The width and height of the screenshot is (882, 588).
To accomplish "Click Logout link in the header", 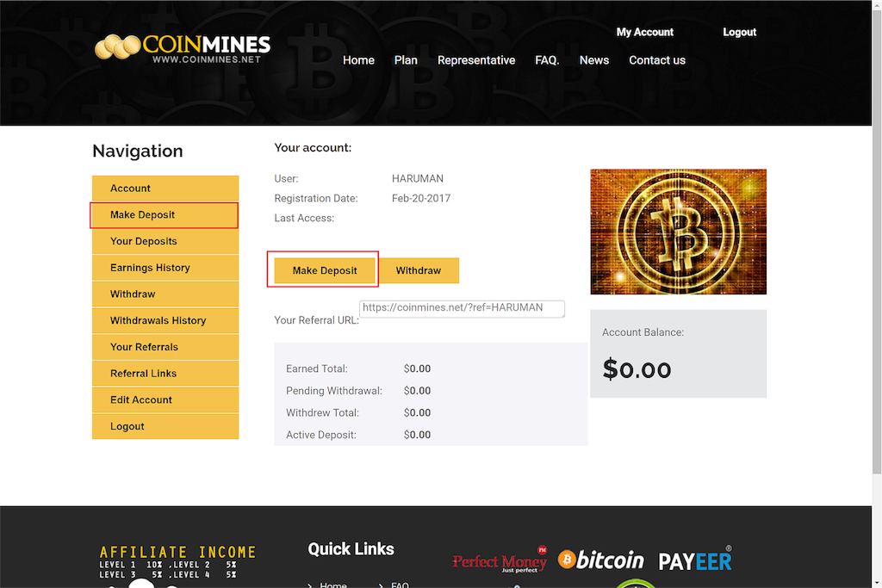I will [x=739, y=32].
